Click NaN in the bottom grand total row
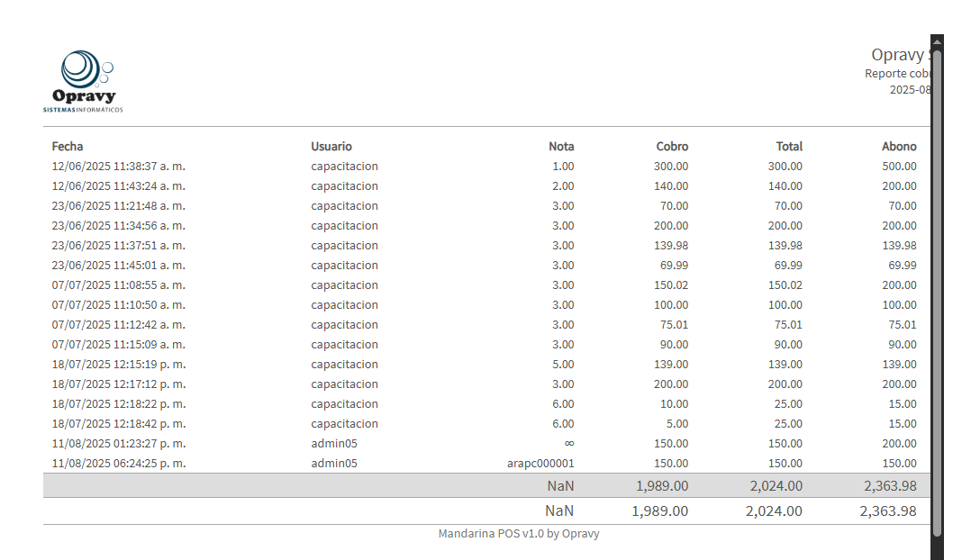980x560 pixels. click(x=559, y=510)
